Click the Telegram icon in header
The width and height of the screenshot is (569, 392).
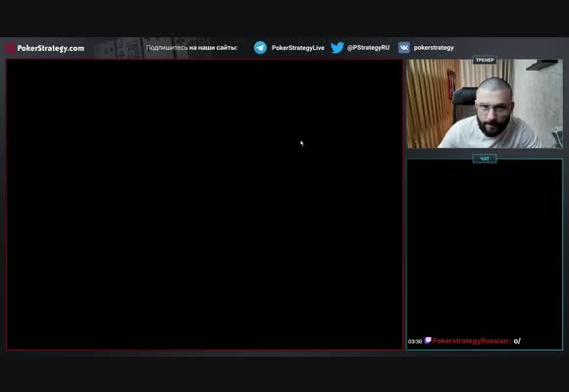coord(260,47)
